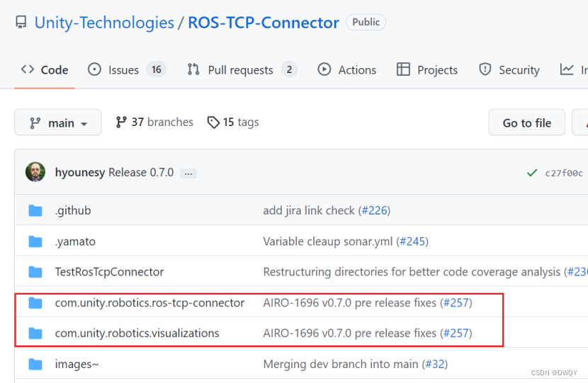The height and width of the screenshot is (383, 588).
Task: Click the branch icon beside 37 branches
Action: tap(121, 122)
